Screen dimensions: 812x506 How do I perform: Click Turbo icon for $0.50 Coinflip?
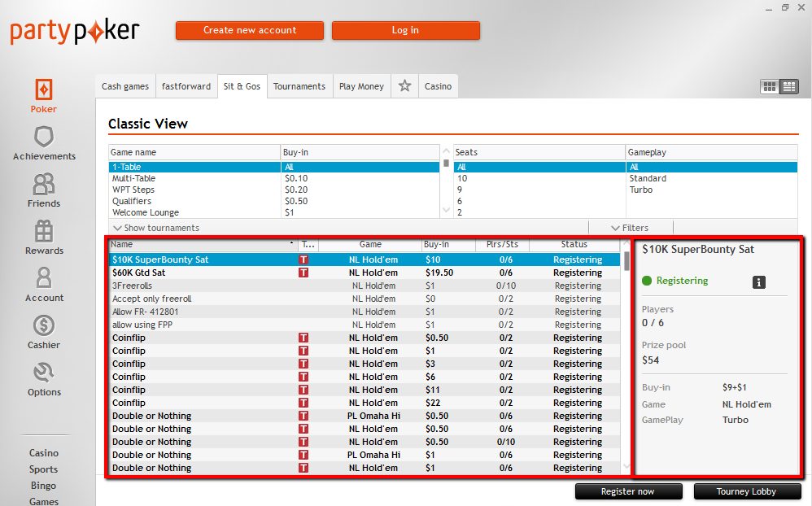[303, 338]
